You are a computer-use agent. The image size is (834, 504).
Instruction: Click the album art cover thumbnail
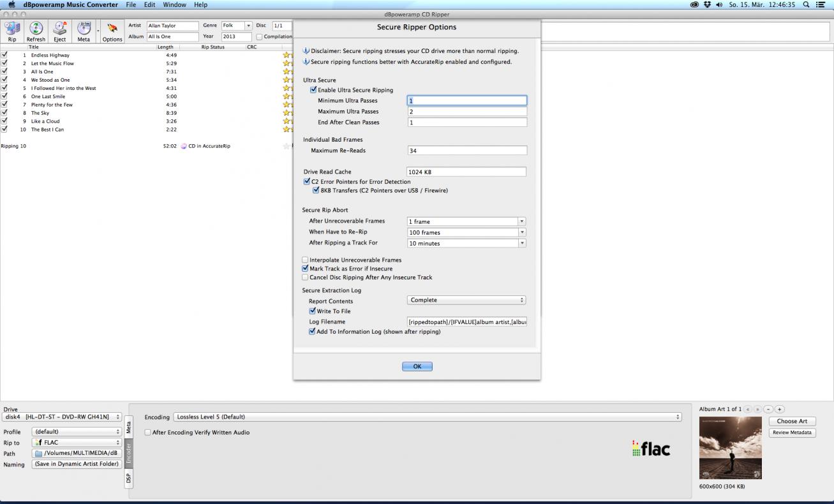point(730,448)
